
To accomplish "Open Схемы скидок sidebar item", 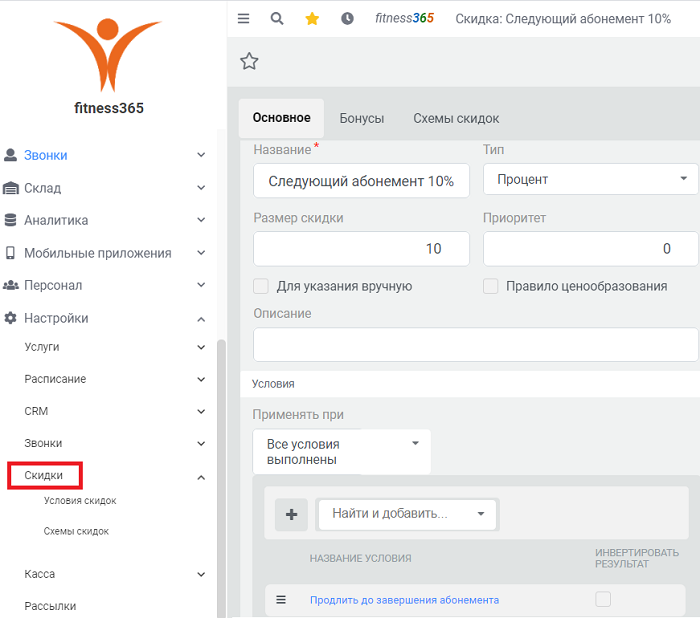I will click(x=76, y=531).
